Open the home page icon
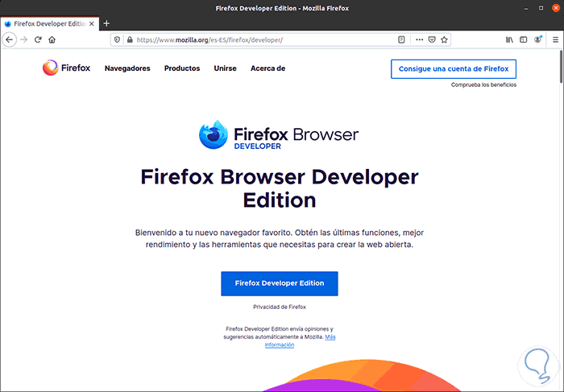The width and height of the screenshot is (564, 392). (52, 39)
